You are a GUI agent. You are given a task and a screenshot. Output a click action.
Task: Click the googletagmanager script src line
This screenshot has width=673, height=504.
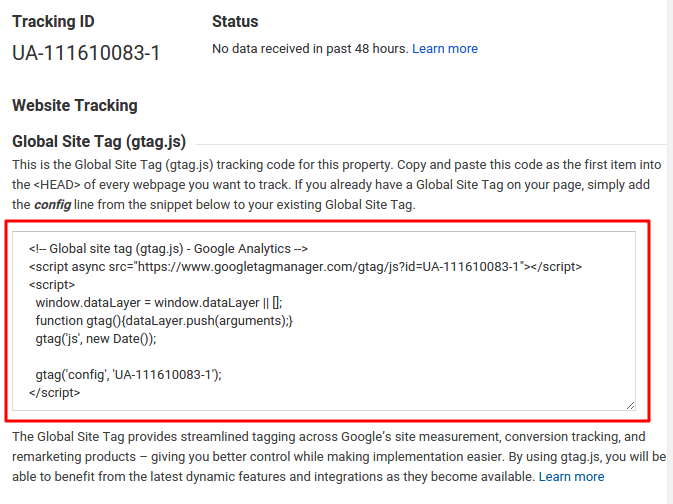(305, 267)
